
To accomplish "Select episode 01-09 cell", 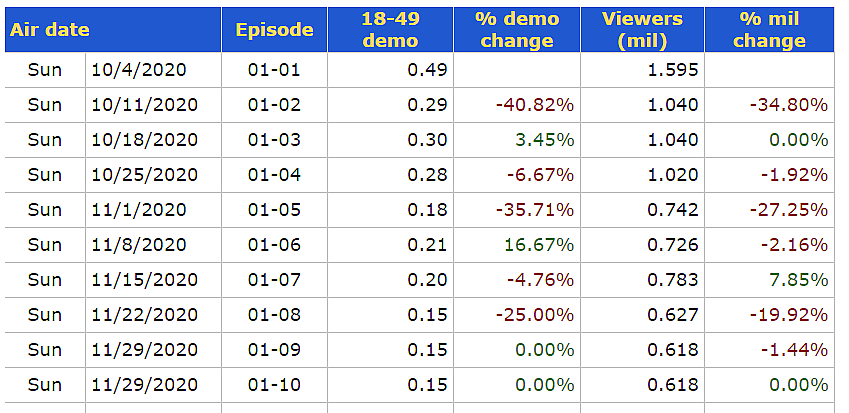I will (274, 350).
